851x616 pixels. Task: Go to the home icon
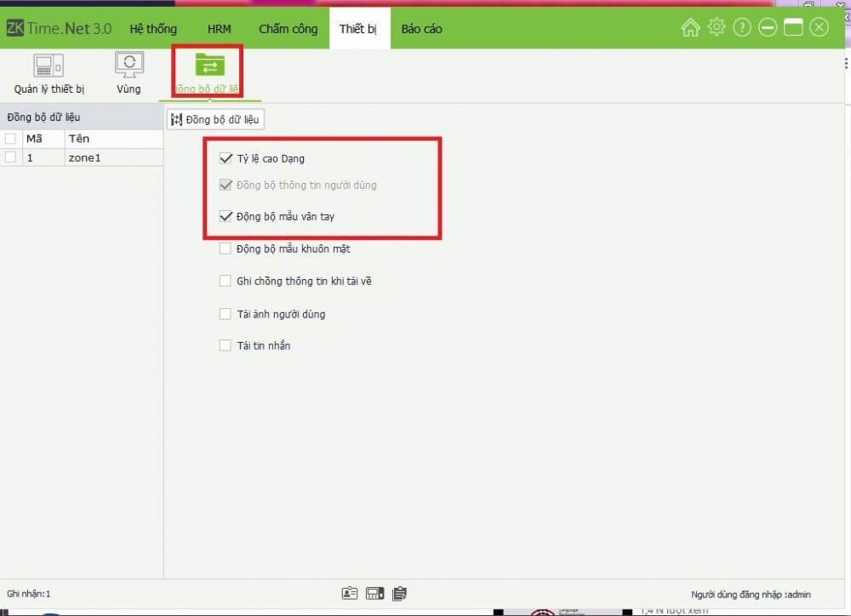tap(690, 28)
